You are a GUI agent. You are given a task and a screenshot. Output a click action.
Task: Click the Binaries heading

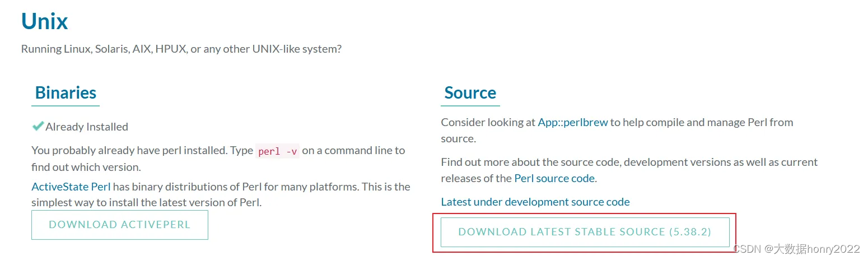pos(66,92)
